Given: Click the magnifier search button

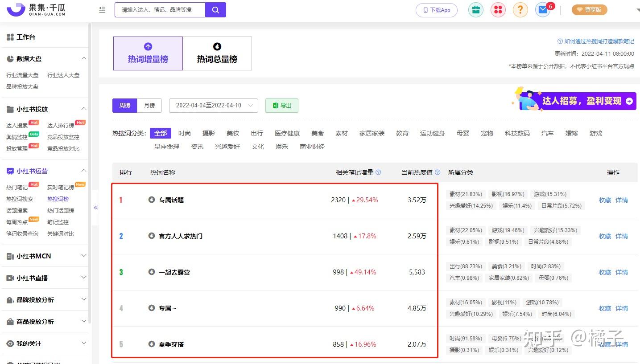Looking at the screenshot, I should [x=215, y=10].
